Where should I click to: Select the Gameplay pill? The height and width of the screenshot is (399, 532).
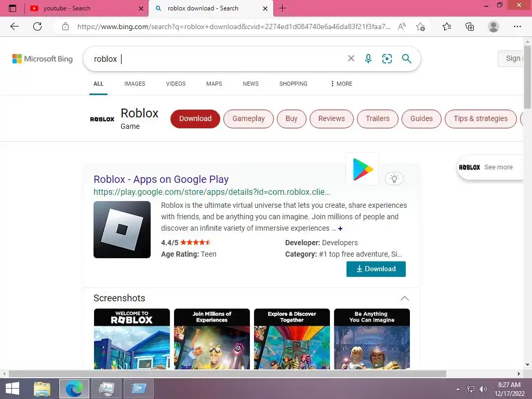coord(248,119)
